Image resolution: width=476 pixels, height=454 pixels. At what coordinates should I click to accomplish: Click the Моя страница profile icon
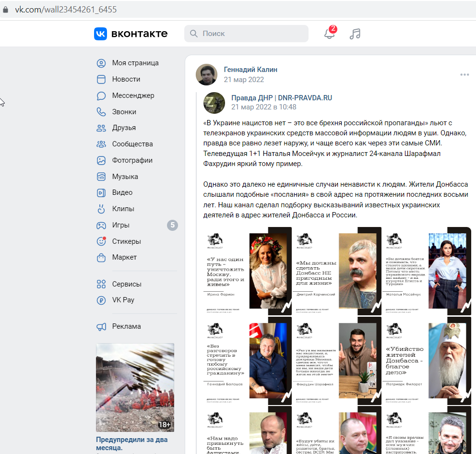101,63
